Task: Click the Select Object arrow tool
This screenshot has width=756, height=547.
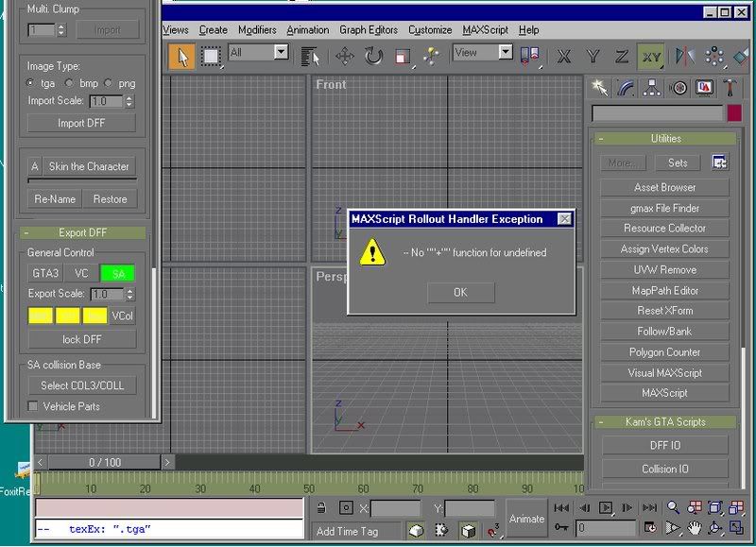Action: click(182, 57)
